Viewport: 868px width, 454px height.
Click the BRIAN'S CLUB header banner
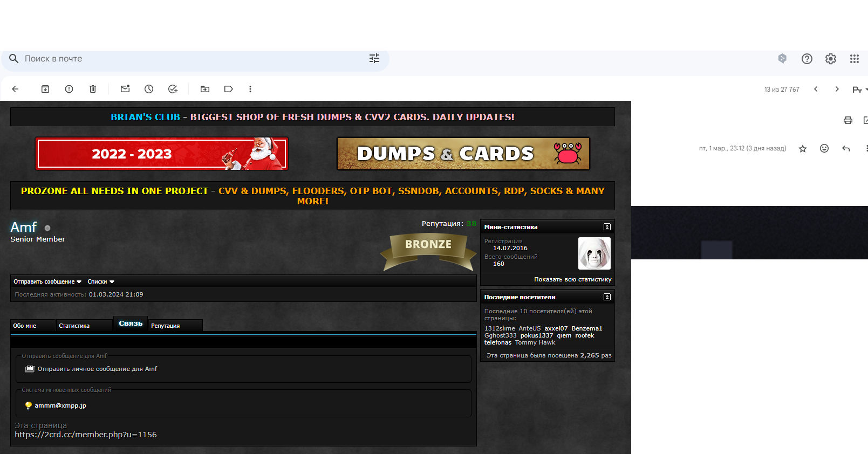[x=312, y=117]
